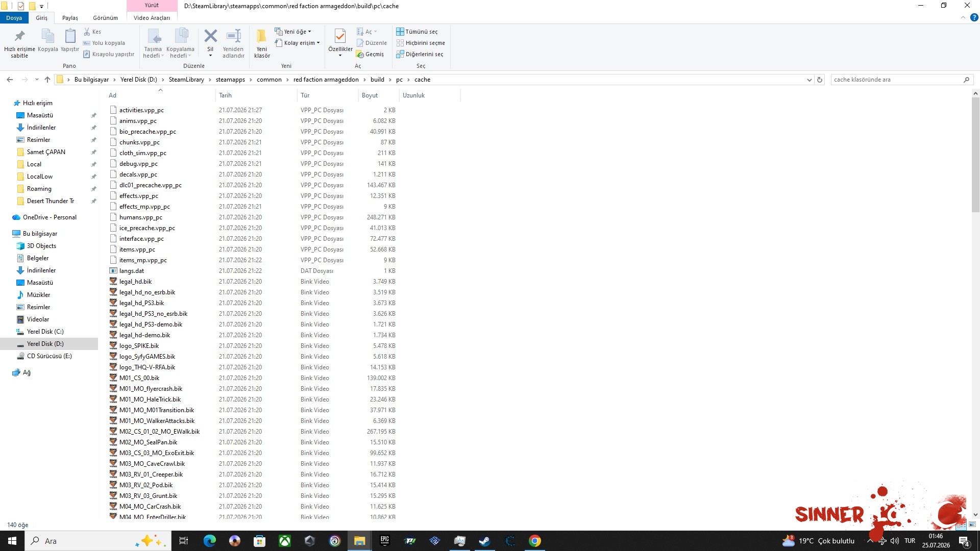Open Microsoft Edge from the taskbar
The image size is (980, 551).
210,541
